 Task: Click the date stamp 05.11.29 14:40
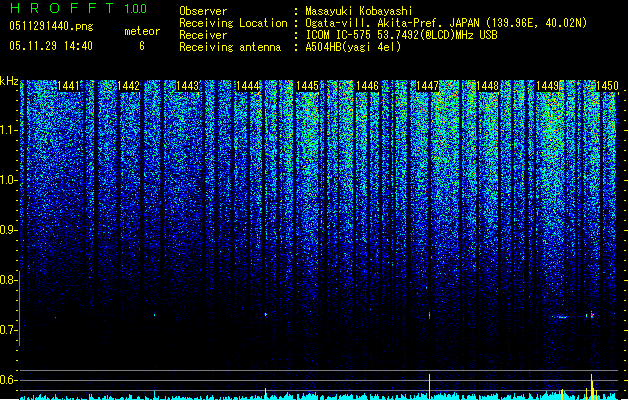[x=51, y=46]
